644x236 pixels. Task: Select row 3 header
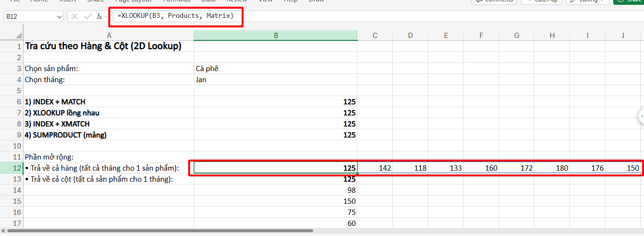tap(12, 69)
